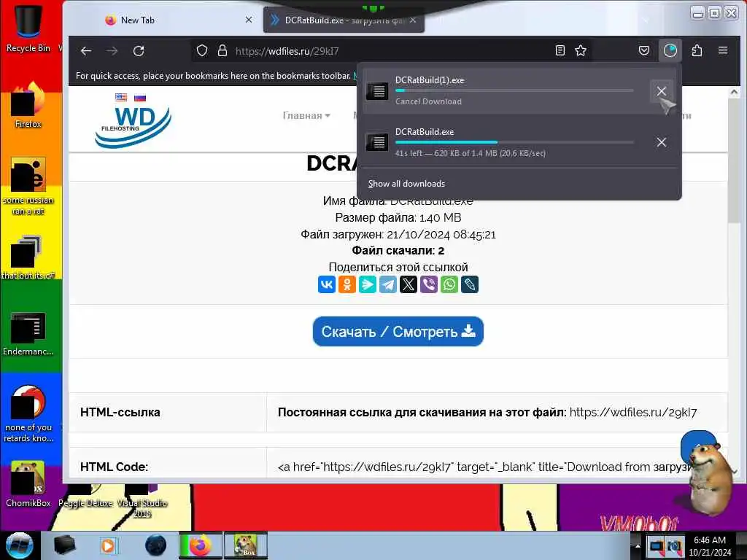This screenshot has width=747, height=560.
Task: Show hidden tray icons arrow
Action: click(x=638, y=546)
